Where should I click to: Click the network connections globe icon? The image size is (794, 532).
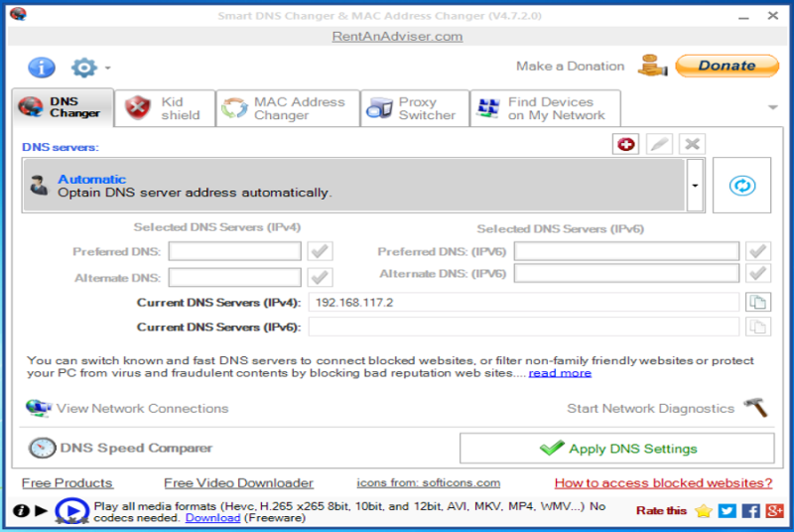pyautogui.click(x=39, y=408)
